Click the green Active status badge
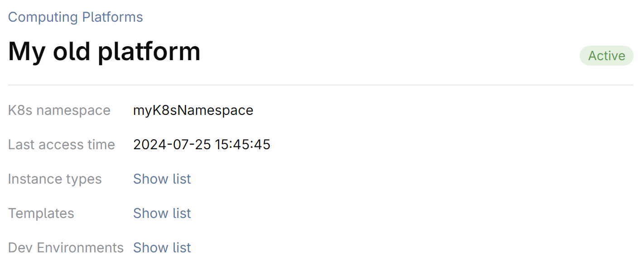Screen dimensions: 644x265 click(x=606, y=56)
